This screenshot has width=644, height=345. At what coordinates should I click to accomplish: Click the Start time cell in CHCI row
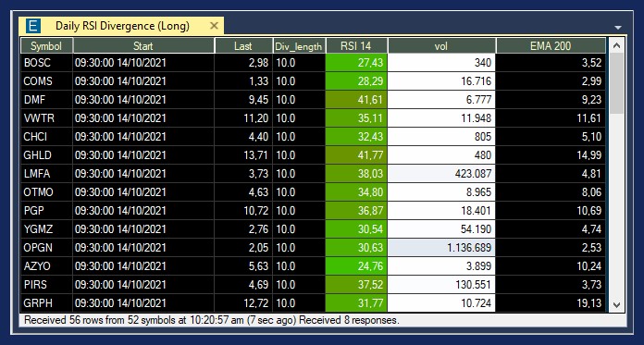point(143,136)
